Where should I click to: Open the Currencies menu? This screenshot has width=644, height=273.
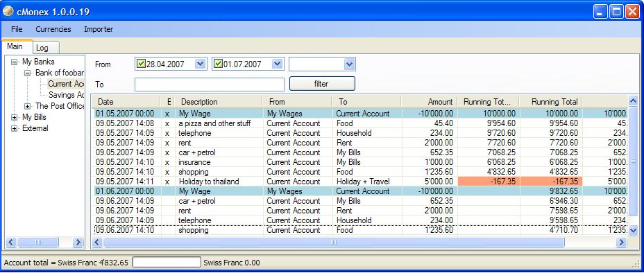coord(53,29)
